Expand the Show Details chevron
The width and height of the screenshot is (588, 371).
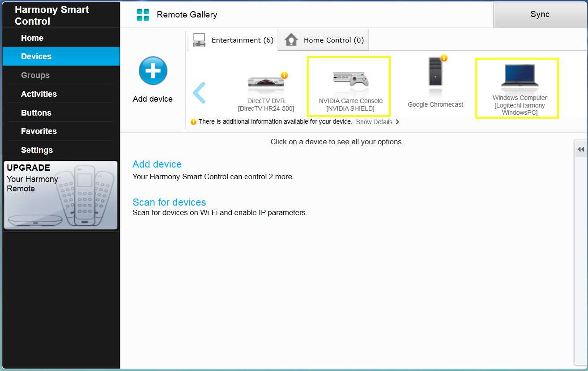(397, 122)
